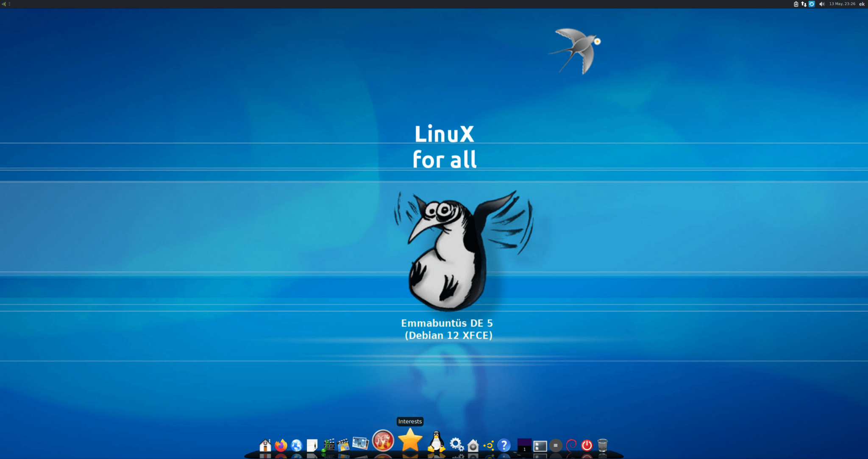This screenshot has width=868, height=459.
Task: Click the blue question mark help icon
Action: [x=504, y=444]
